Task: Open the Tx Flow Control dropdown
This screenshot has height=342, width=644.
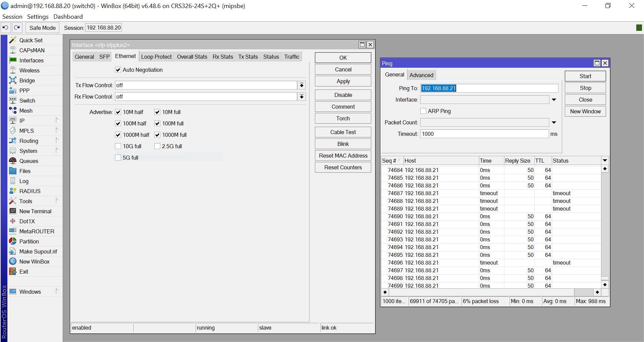Action: (x=302, y=85)
